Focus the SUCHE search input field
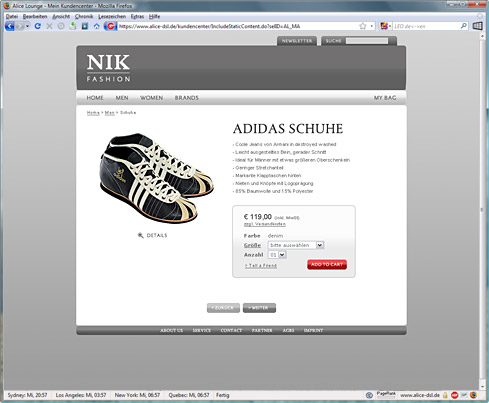 point(367,41)
